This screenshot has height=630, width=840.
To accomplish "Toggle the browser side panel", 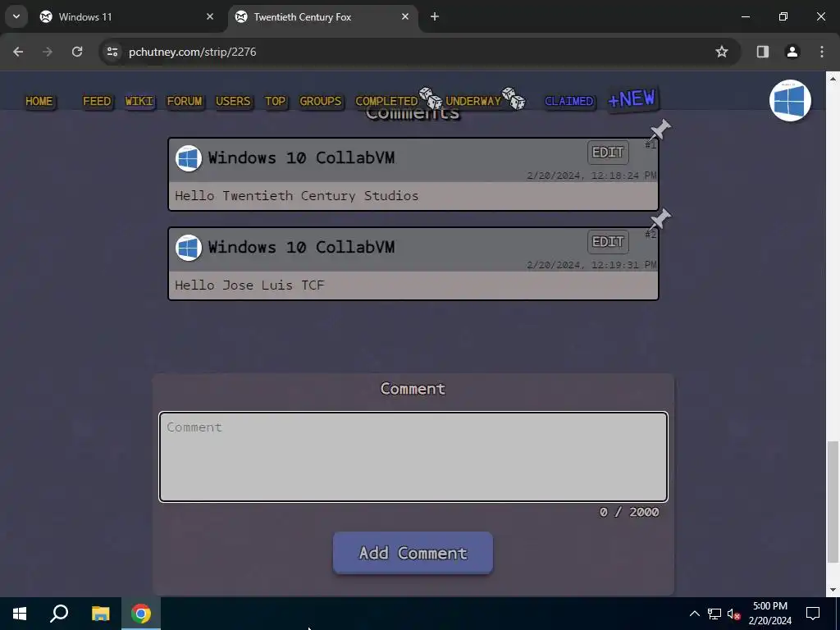I will [763, 52].
